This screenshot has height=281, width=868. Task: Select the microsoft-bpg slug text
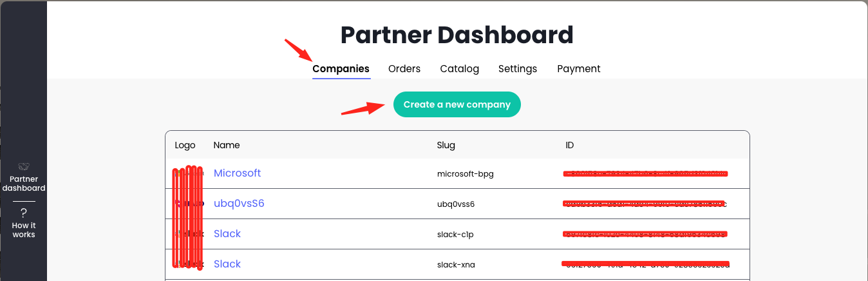[466, 174]
